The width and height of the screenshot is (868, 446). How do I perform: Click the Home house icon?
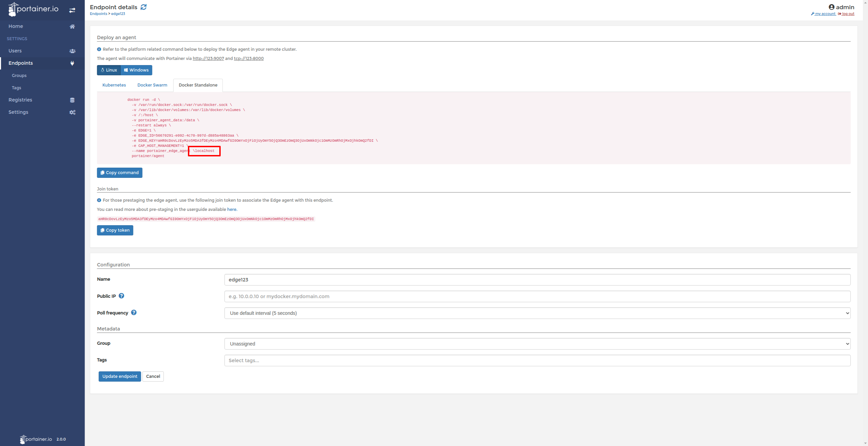[x=72, y=26]
